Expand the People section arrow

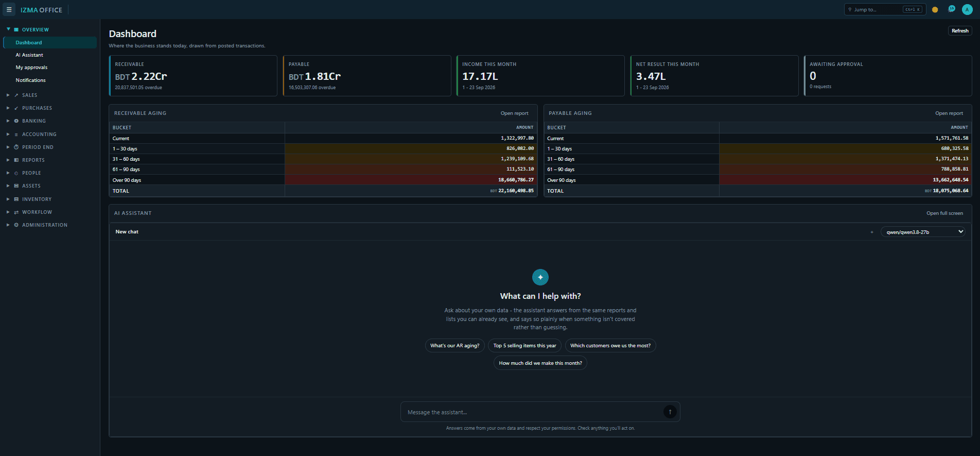8,173
